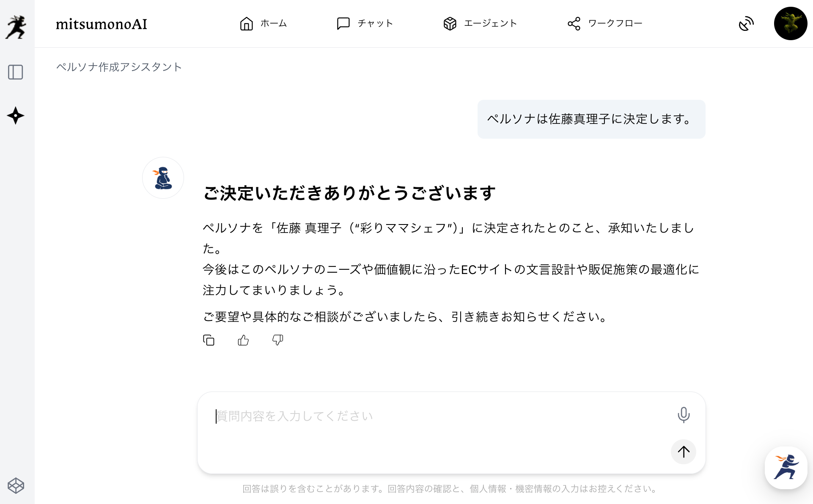Open the cube icon in sidebar bottom
This screenshot has width=813, height=504.
point(16,485)
